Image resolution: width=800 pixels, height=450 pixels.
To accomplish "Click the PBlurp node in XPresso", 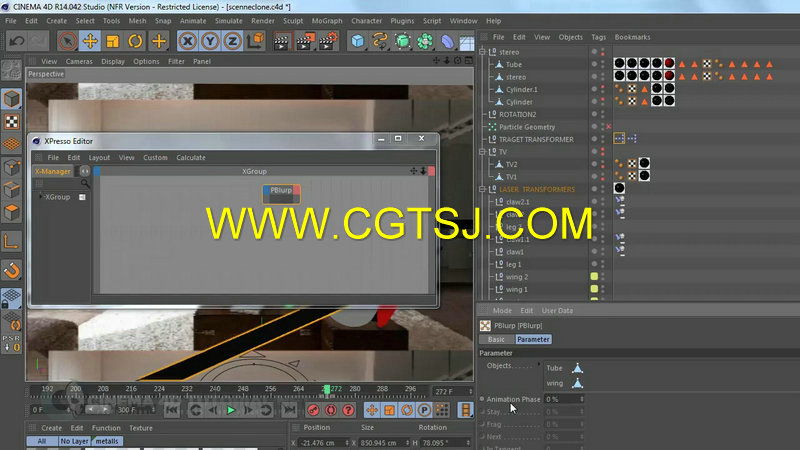I will click(281, 194).
